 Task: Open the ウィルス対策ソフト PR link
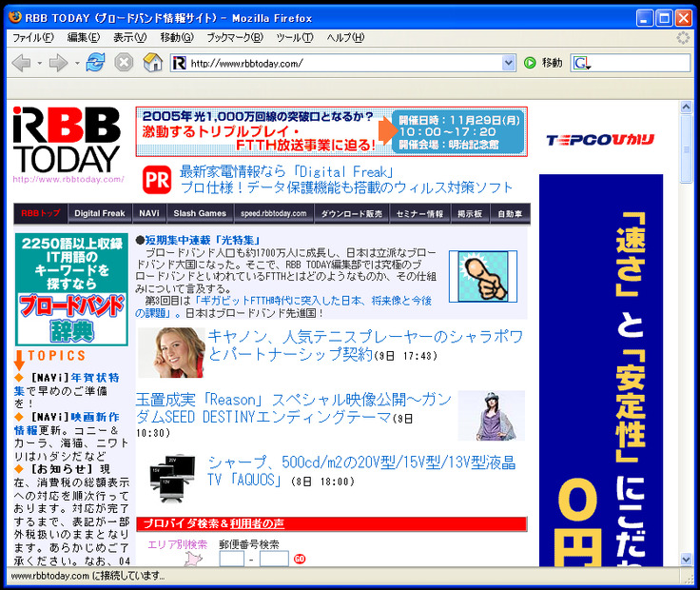pyautogui.click(x=346, y=187)
